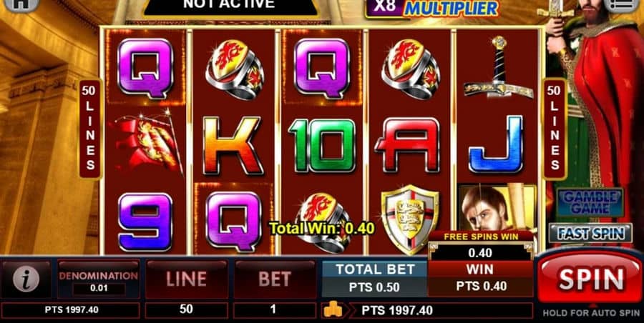Change the LINE setting
This screenshot has width=644, height=323.
(187, 279)
